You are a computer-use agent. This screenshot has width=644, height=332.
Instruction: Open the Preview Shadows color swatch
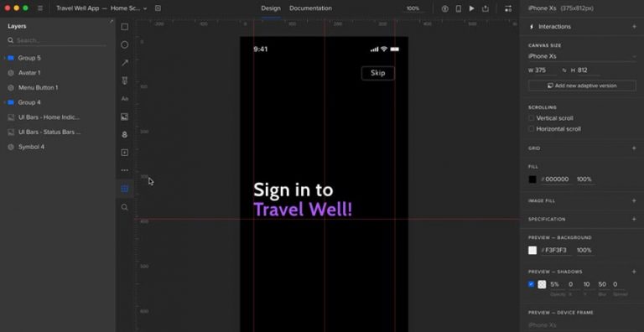(543, 284)
